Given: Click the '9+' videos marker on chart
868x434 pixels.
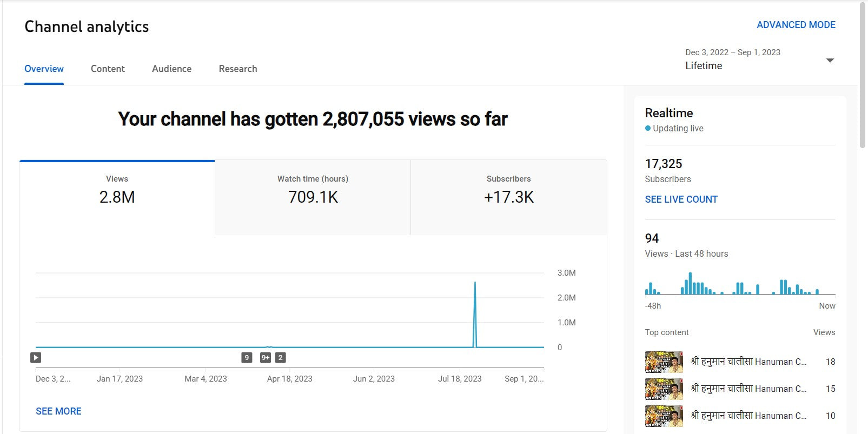Looking at the screenshot, I should (265, 357).
